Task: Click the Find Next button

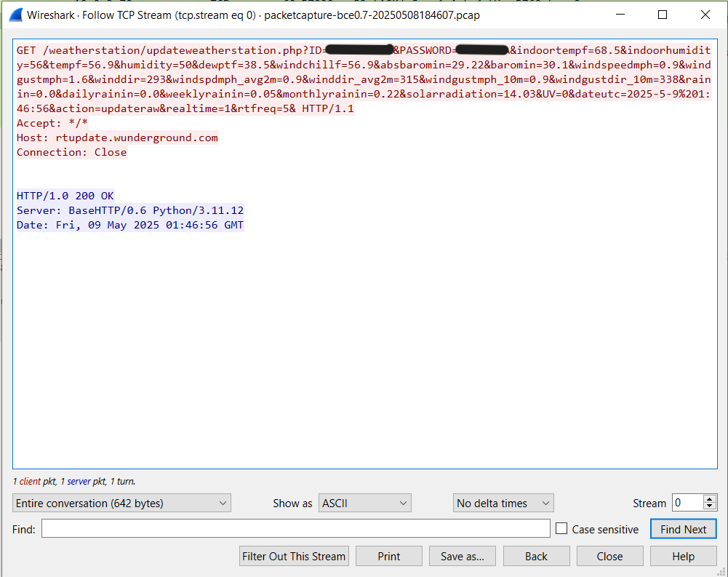Action: (684, 529)
